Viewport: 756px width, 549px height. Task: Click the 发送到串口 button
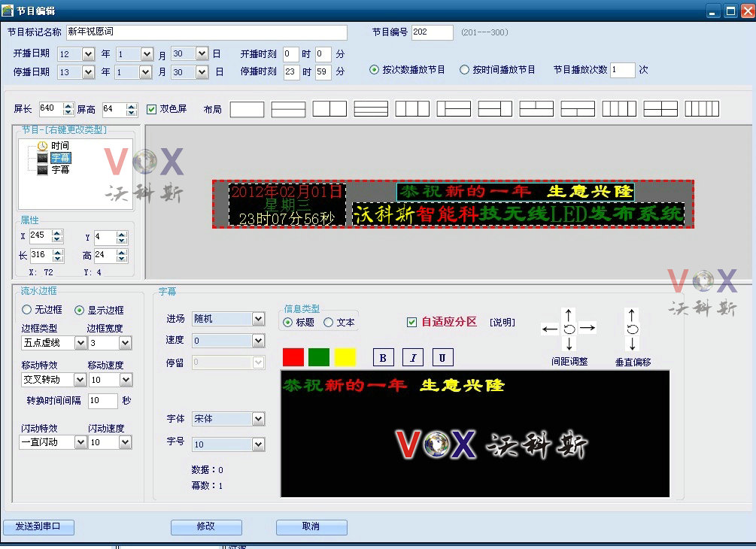[38, 526]
